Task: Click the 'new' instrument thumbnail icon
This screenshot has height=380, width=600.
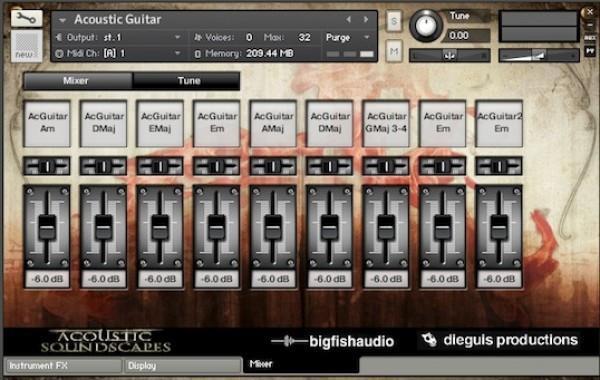Action: coord(26,46)
